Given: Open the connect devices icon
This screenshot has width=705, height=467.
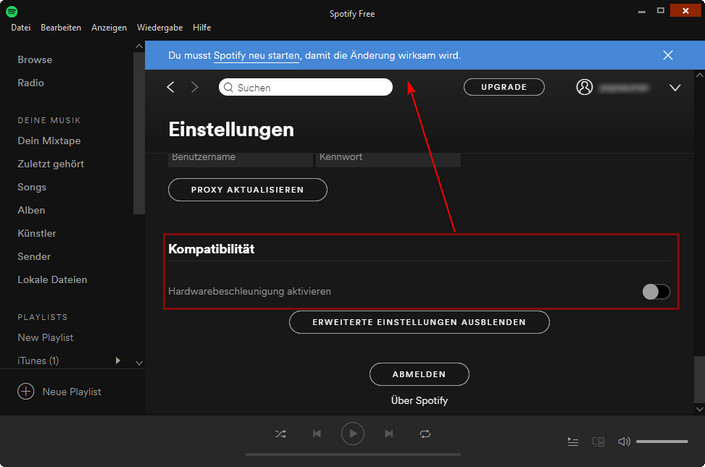Looking at the screenshot, I should pyautogui.click(x=598, y=442).
